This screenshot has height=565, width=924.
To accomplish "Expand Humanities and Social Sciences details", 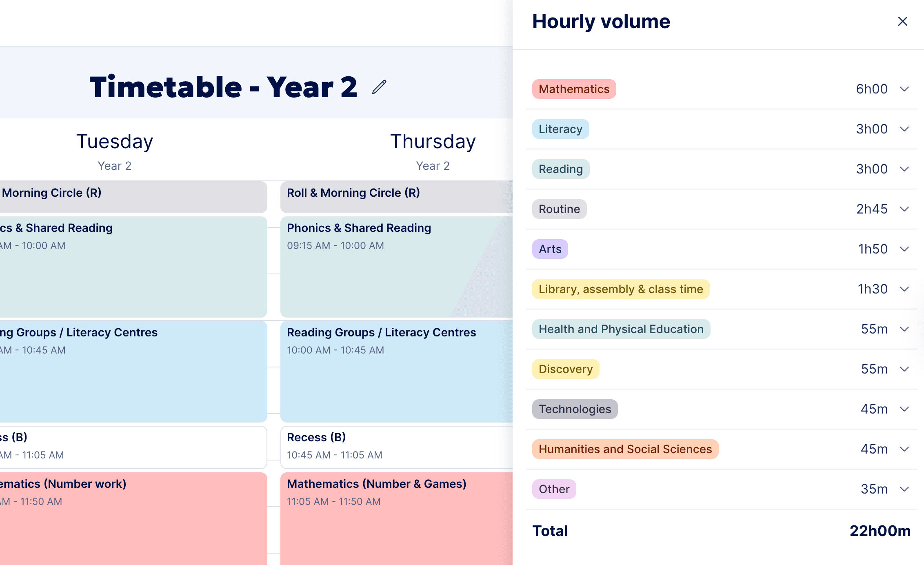I will point(904,449).
